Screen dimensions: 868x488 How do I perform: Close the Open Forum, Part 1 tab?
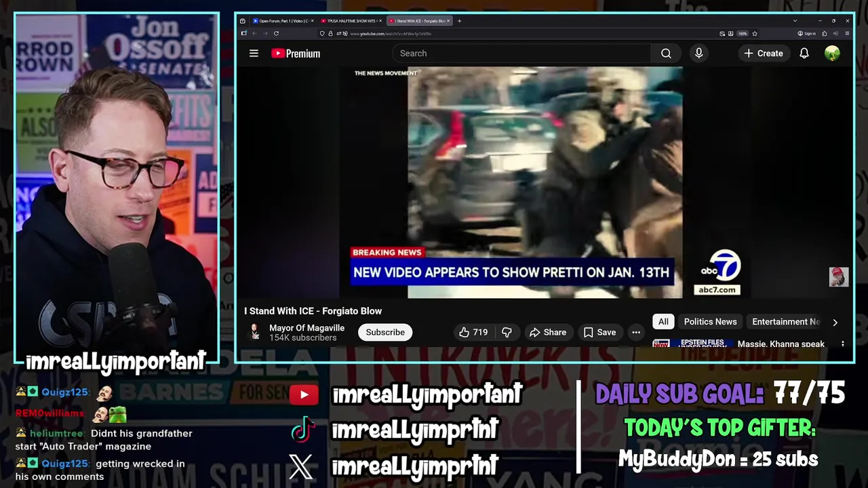(312, 21)
